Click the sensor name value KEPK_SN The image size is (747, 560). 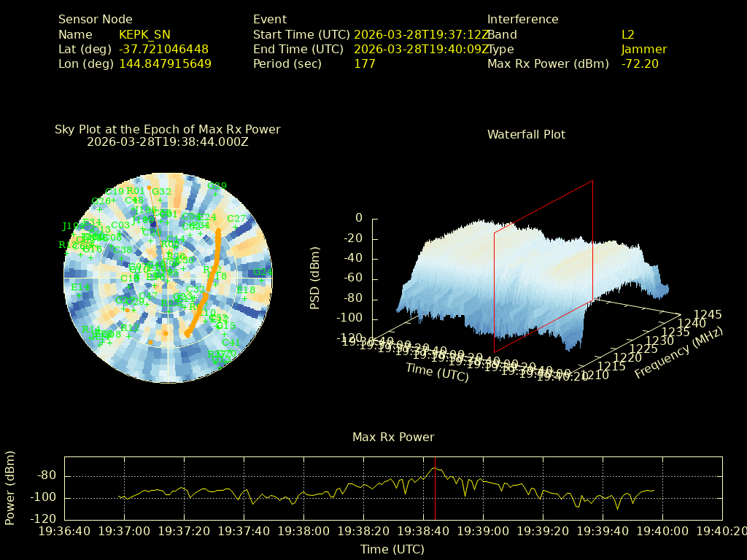coord(146,35)
